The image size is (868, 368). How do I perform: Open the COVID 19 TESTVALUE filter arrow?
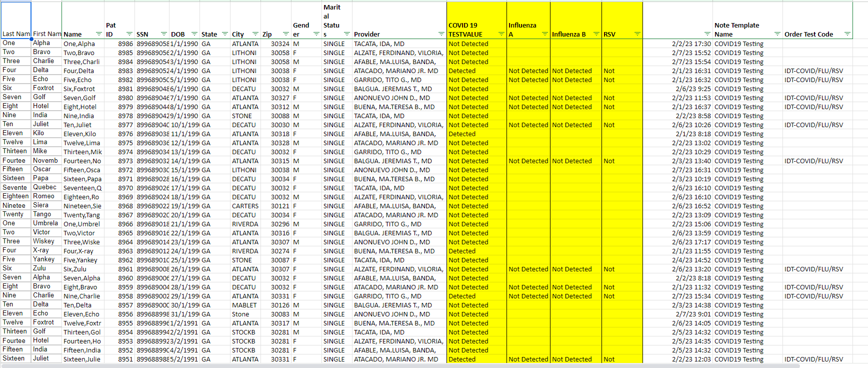(501, 34)
